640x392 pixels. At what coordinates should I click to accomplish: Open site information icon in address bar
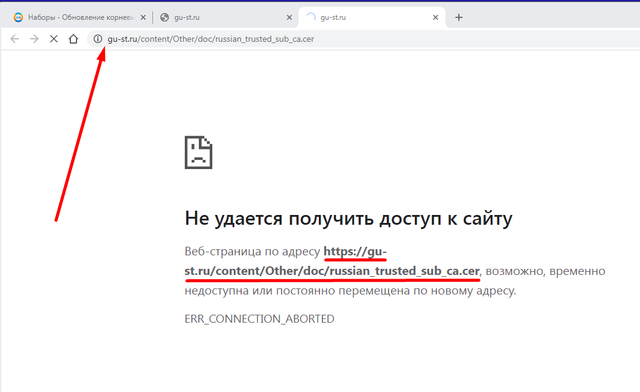click(x=98, y=39)
